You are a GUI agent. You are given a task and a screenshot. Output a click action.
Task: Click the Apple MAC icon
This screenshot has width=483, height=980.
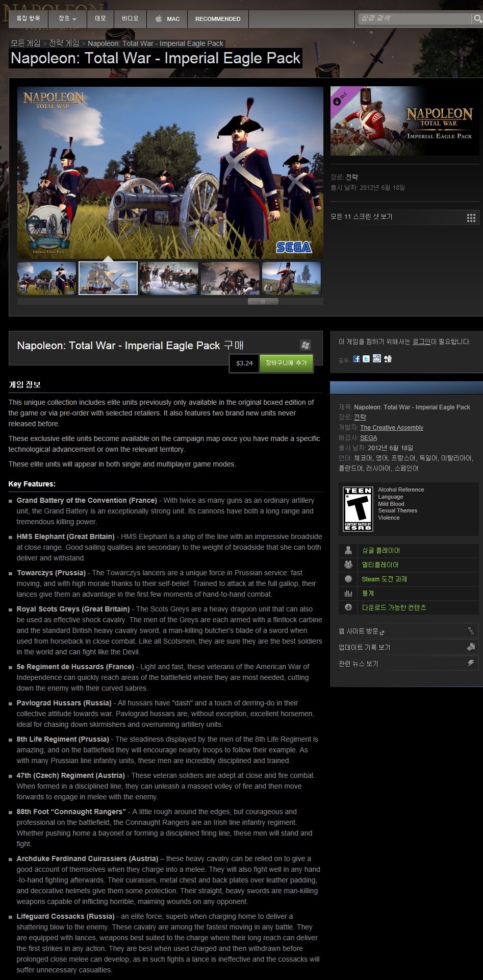pos(159,19)
